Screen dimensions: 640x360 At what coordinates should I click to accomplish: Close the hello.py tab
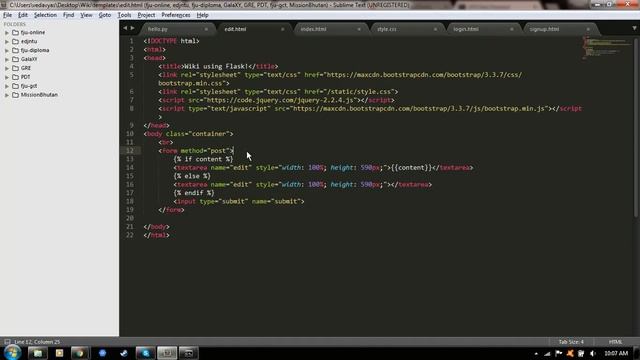[x=206, y=29]
